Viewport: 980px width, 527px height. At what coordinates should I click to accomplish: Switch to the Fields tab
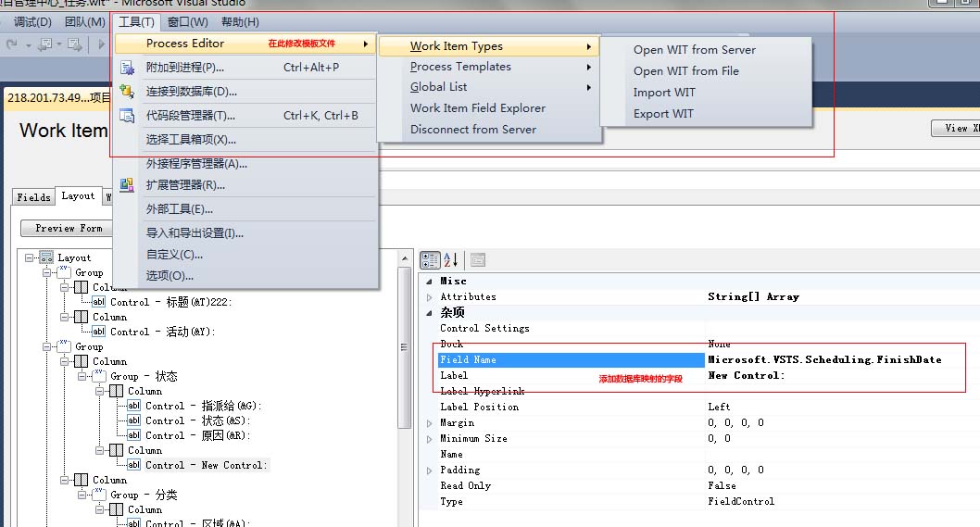click(33, 197)
